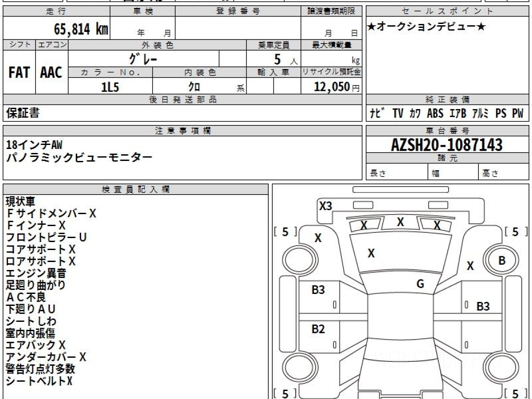Select the AAC air conditioner value
Screen dimensions: 532x399
coord(51,73)
